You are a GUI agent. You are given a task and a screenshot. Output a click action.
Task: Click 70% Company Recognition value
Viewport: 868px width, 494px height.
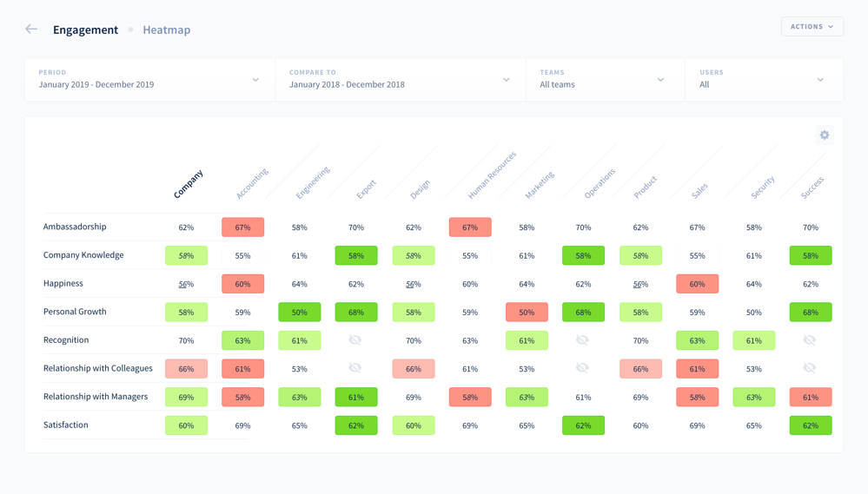186,341
